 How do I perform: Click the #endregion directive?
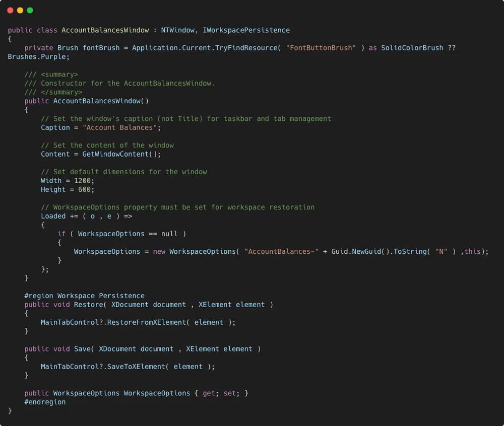click(x=45, y=402)
